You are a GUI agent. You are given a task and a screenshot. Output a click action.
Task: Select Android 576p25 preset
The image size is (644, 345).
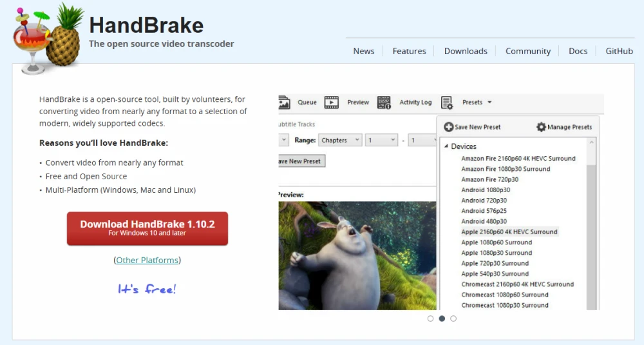point(484,211)
